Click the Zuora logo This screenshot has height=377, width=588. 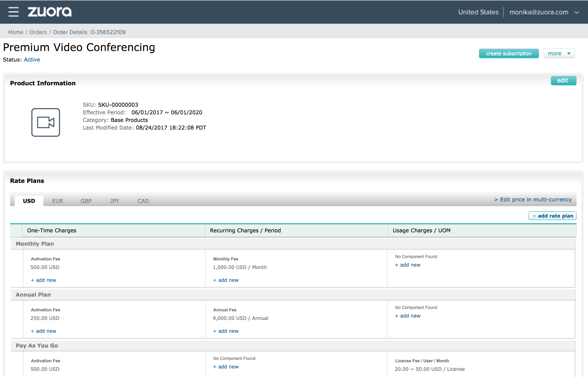point(49,12)
